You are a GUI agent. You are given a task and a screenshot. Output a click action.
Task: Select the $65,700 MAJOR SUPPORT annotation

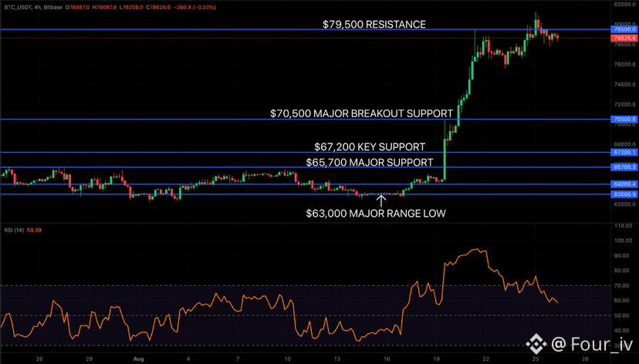pos(369,163)
